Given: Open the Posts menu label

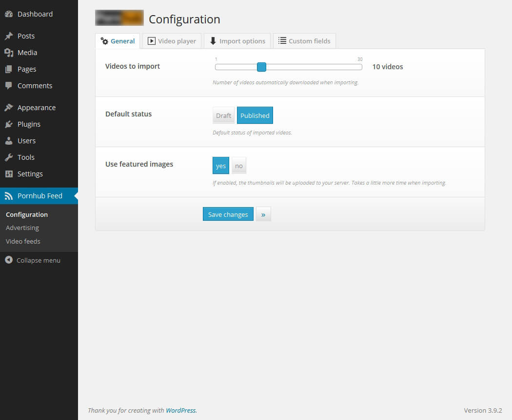Looking at the screenshot, I should (x=26, y=36).
